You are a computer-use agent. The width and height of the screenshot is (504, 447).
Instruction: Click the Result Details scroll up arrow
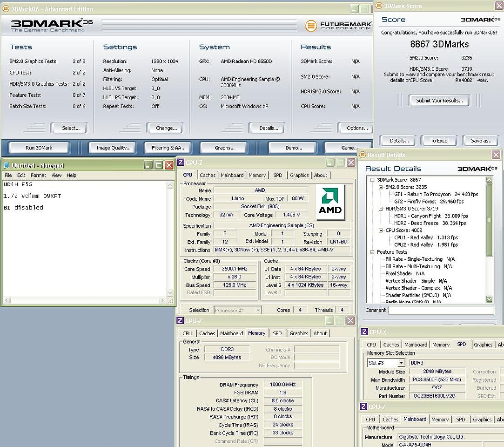click(x=489, y=180)
